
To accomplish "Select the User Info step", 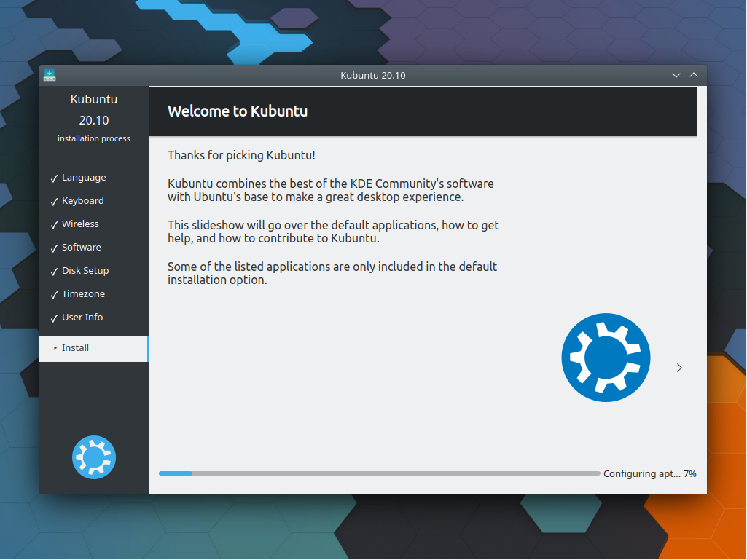I will (77, 318).
